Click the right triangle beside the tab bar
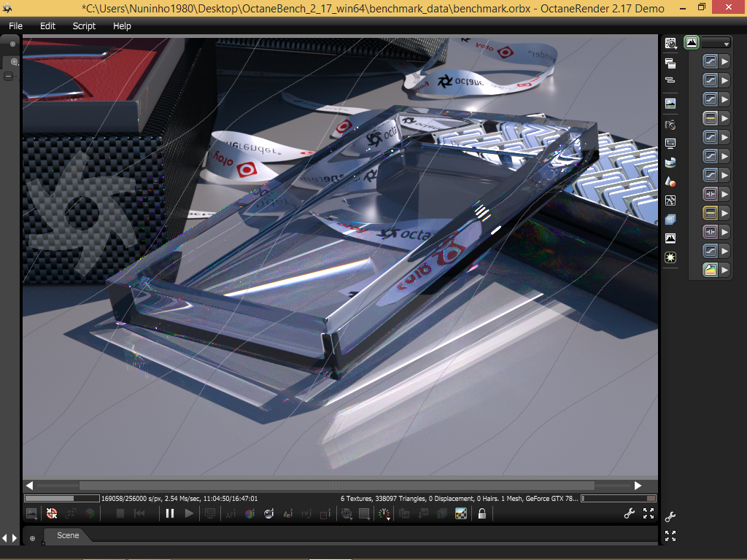Viewport: 747px width, 560px height. (x=15, y=538)
